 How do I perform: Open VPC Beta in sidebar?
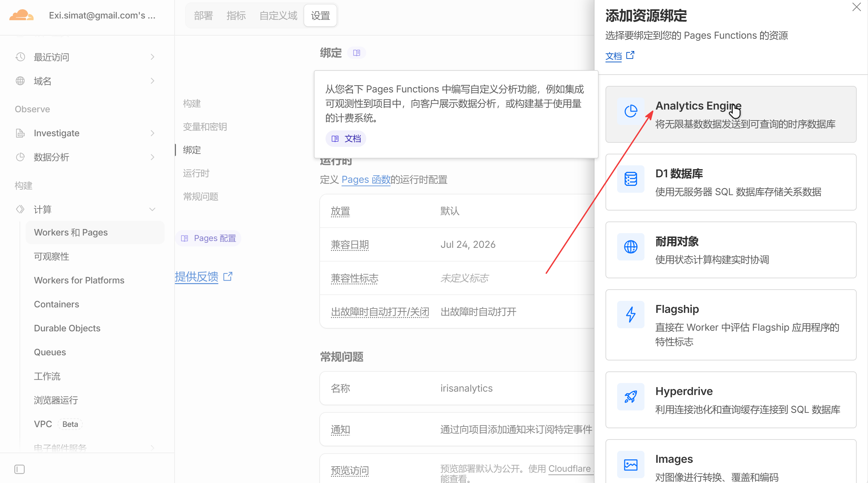pos(58,424)
